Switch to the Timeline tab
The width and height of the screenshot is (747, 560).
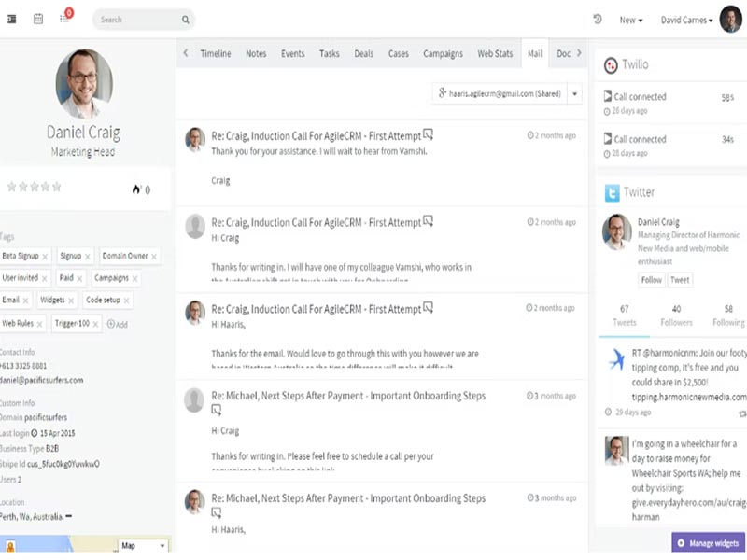click(215, 53)
